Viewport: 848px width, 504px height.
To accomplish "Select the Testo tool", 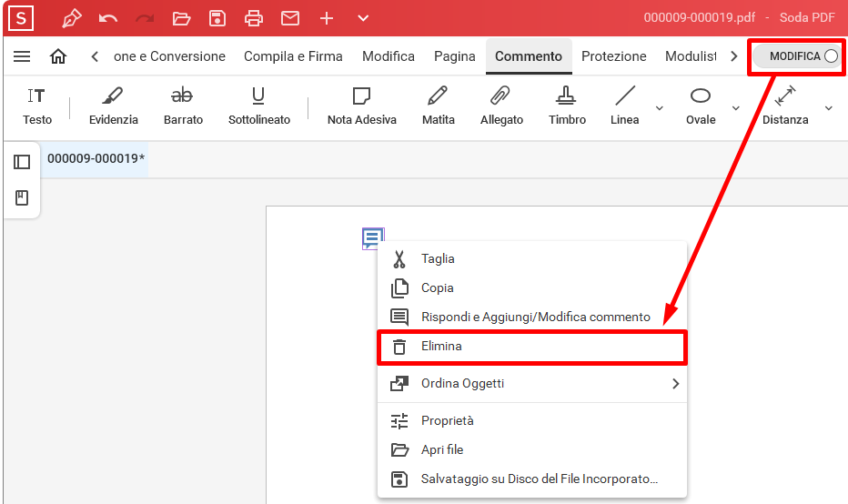I will (x=36, y=106).
